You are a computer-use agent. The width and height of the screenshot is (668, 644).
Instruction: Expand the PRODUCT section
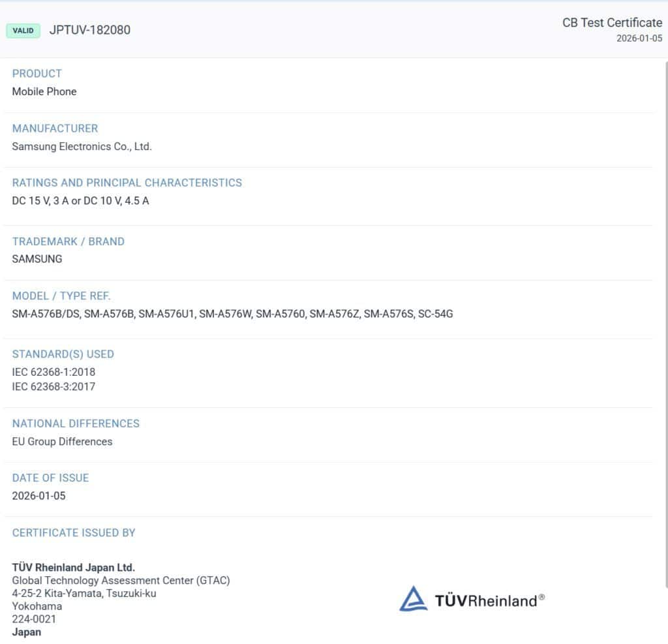(x=37, y=74)
